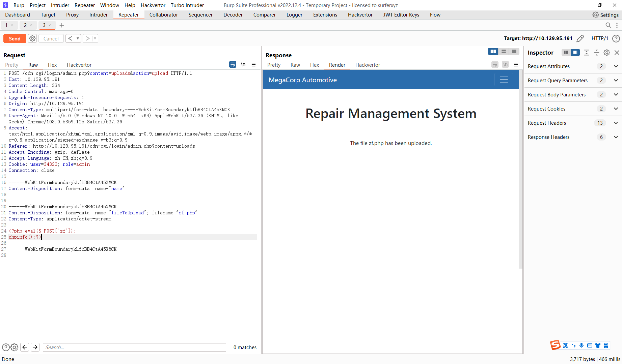Click the search magnifier icon in the tab bar
Image resolution: width=622 pixels, height=364 pixels.
pos(608,25)
